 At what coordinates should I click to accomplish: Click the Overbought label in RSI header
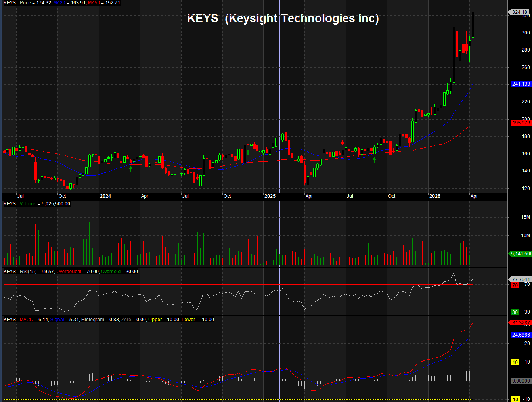coord(69,272)
